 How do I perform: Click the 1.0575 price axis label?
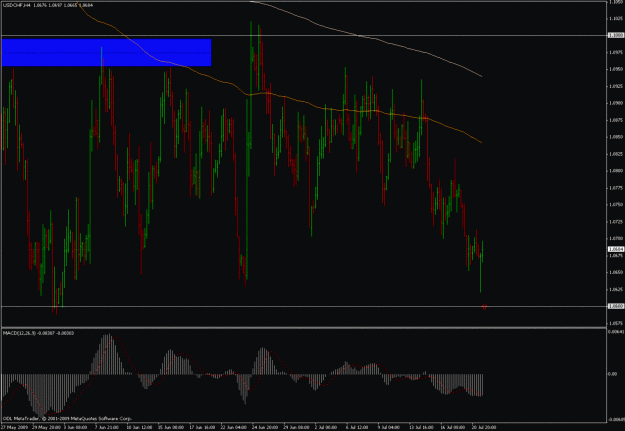(x=617, y=323)
